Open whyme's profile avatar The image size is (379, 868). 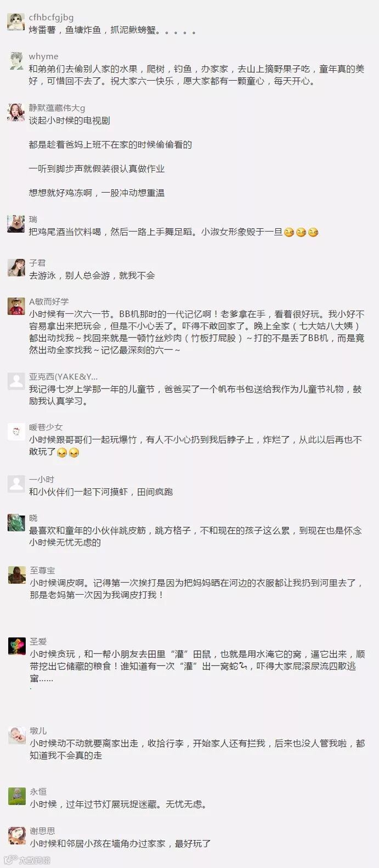coord(16,61)
